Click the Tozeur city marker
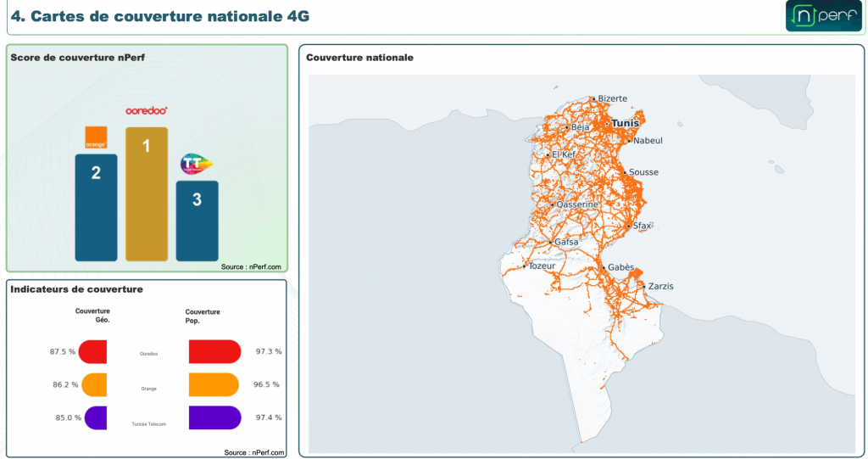 pos(524,266)
